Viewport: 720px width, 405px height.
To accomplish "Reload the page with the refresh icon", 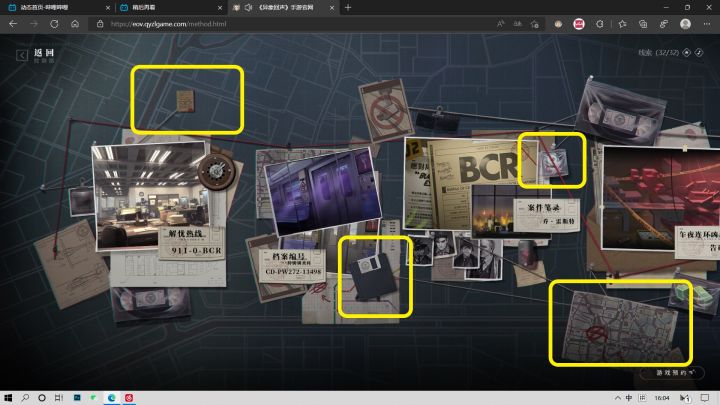I will pos(54,24).
